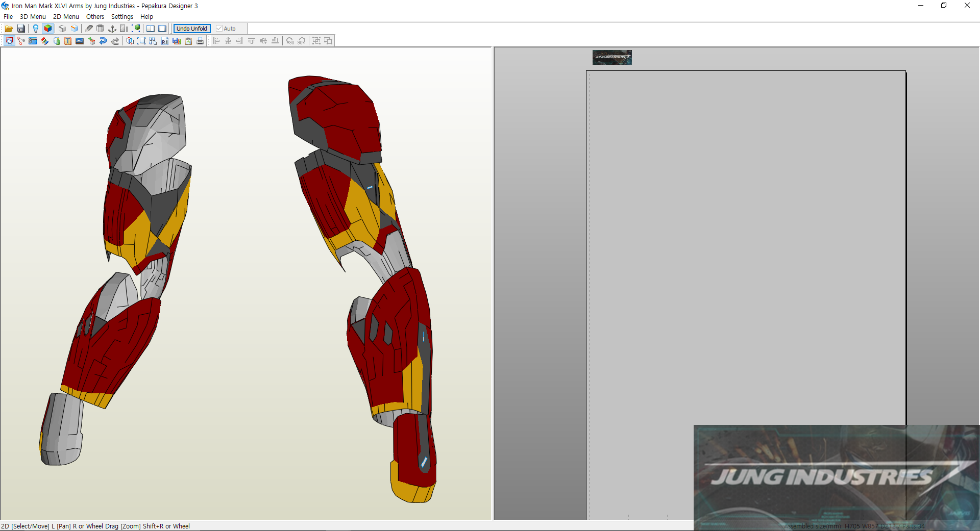980x531 pixels.
Task: Click the ungroup parts icon
Action: [328, 41]
